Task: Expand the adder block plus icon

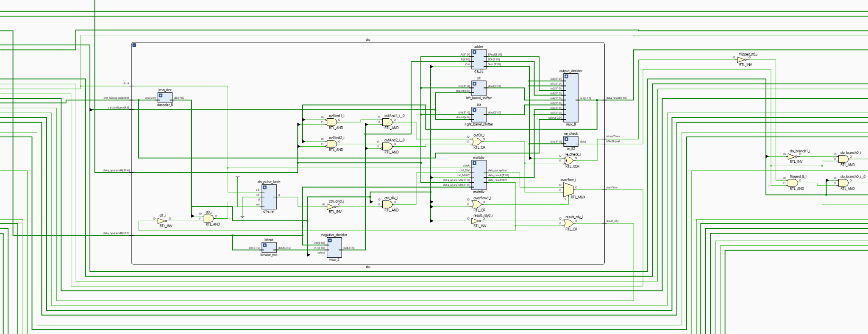Action: click(474, 52)
